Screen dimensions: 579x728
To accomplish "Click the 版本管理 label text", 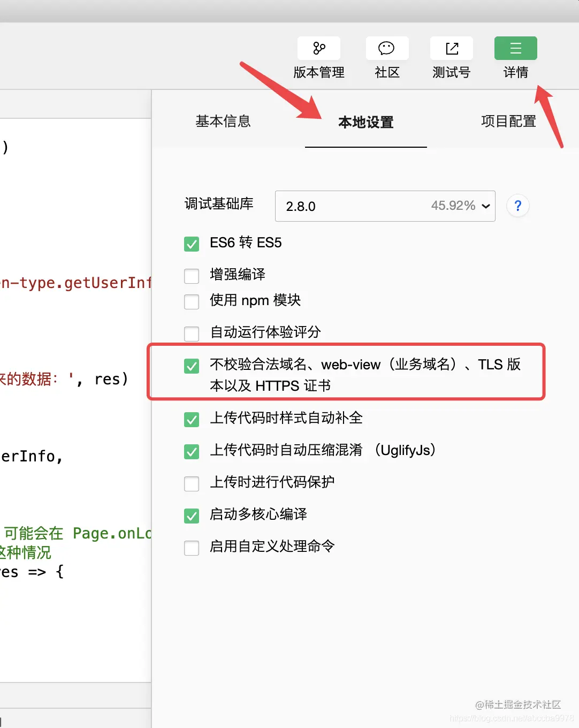I will pos(319,72).
